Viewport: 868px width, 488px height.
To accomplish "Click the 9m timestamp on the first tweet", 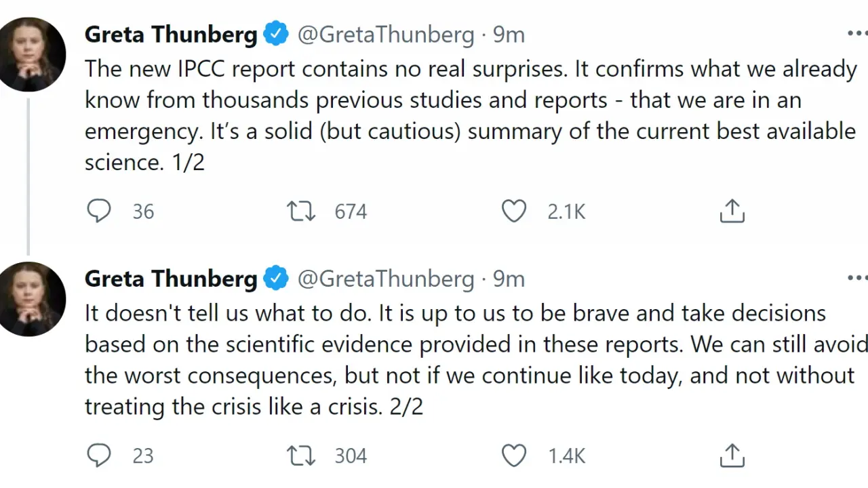I will 509,35.
